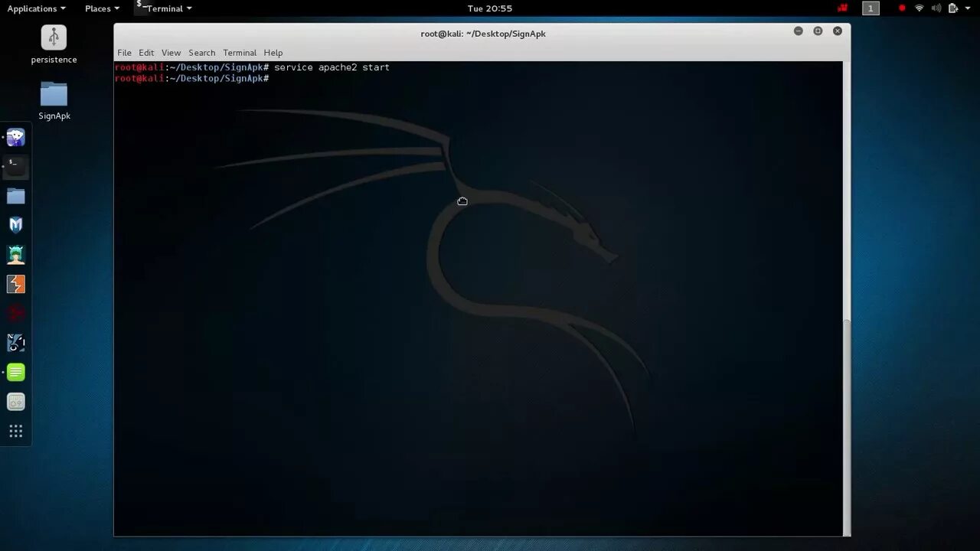Click the 'service apache2 start' command text
The height and width of the screenshot is (551, 980).
click(x=332, y=67)
